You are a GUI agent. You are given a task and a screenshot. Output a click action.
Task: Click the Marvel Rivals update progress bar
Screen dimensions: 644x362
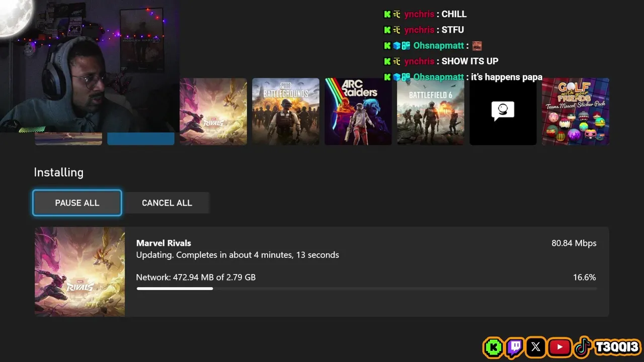[366, 289]
